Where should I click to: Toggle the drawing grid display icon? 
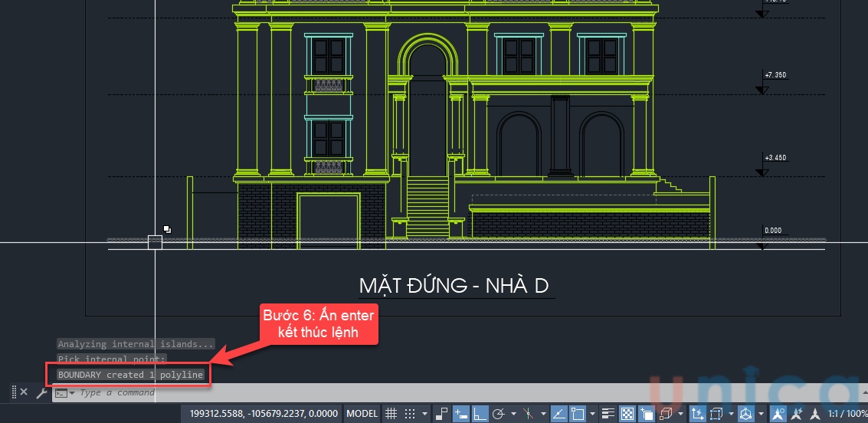tap(391, 413)
